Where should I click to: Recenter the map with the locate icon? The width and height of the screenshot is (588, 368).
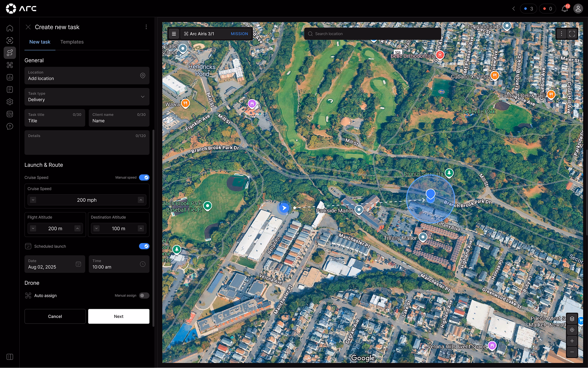tap(572, 330)
